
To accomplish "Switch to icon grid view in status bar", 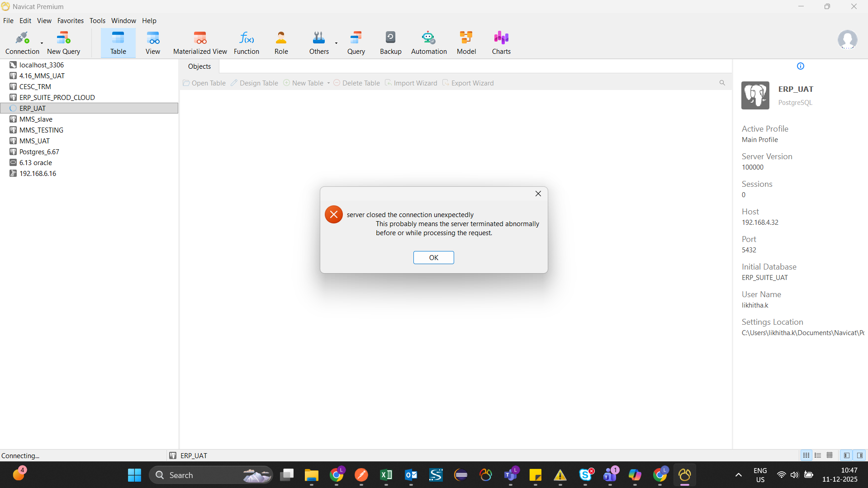I will pyautogui.click(x=806, y=455).
